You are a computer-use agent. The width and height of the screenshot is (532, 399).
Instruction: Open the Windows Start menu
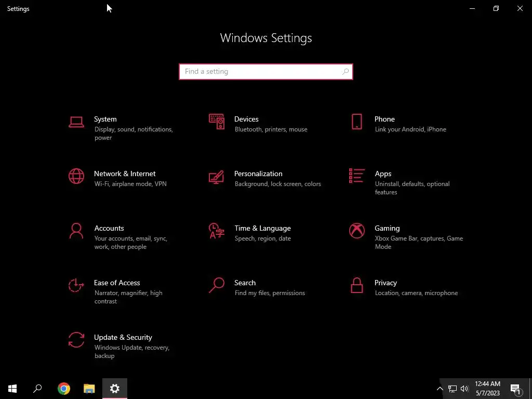[x=12, y=389]
